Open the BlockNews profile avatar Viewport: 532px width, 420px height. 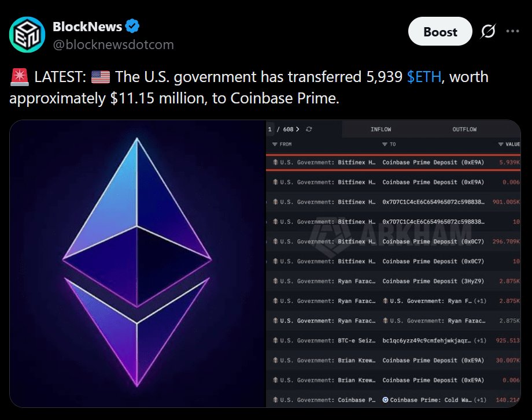[27, 35]
